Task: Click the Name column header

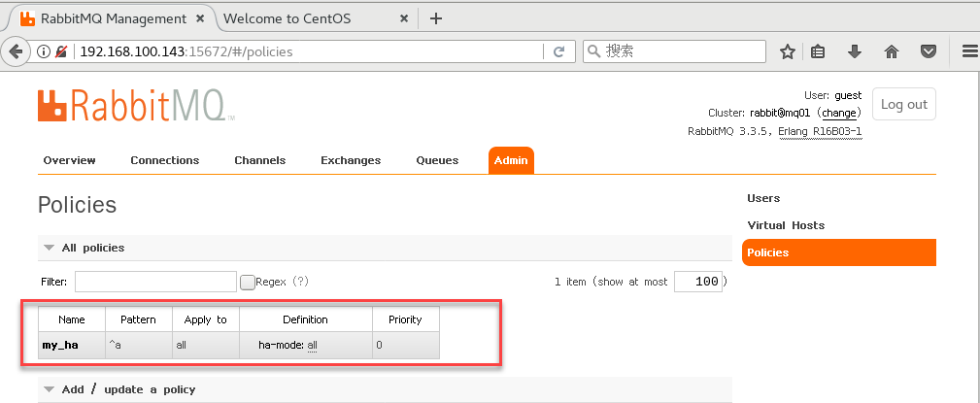Action: pyautogui.click(x=72, y=319)
